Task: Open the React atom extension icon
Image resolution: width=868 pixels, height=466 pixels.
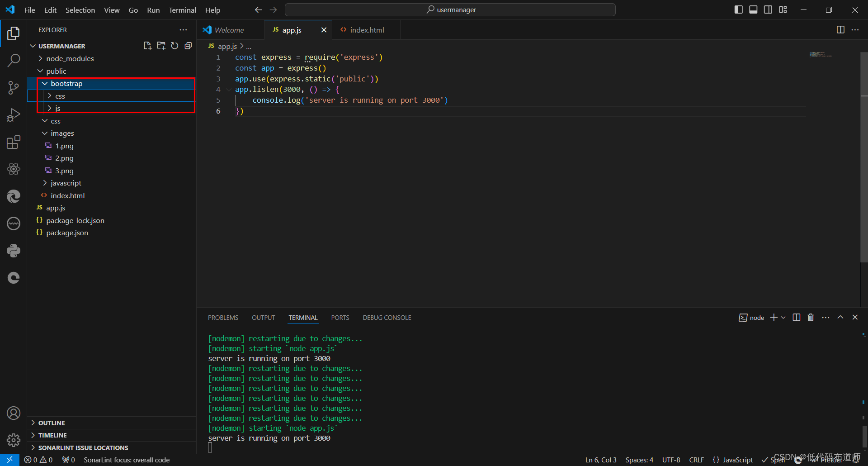Action: [x=14, y=169]
